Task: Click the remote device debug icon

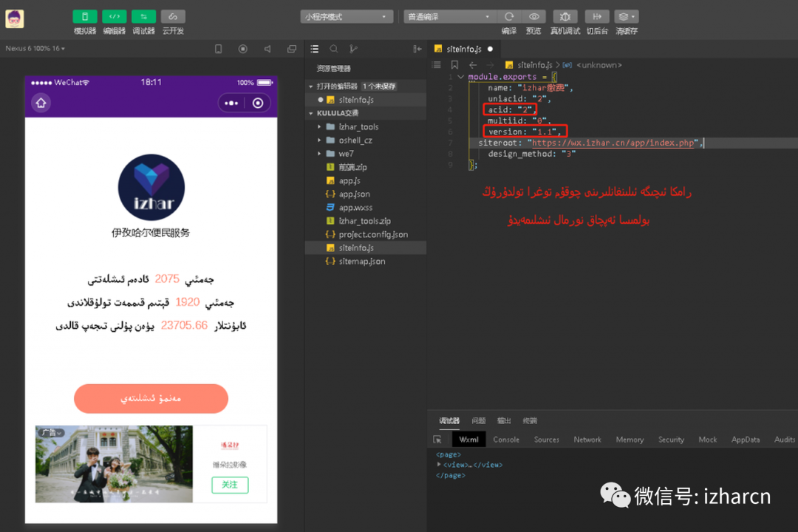Action: tap(565, 17)
